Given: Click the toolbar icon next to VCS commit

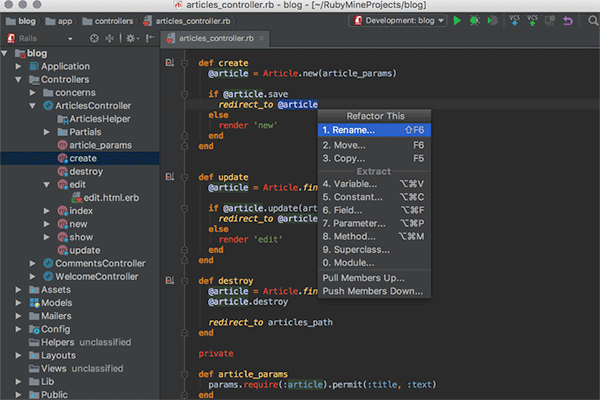Looking at the screenshot, I should click(550, 21).
